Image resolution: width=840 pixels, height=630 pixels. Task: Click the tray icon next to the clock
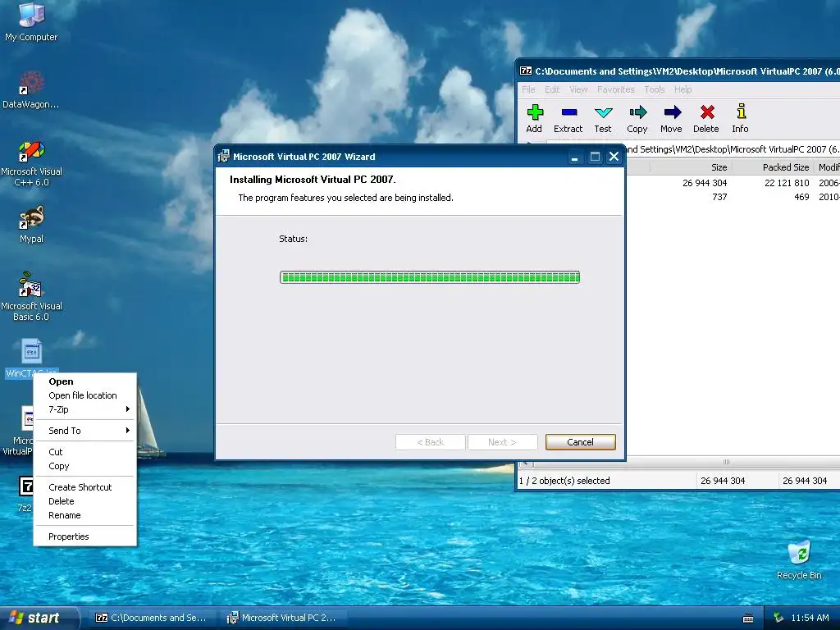click(x=779, y=618)
